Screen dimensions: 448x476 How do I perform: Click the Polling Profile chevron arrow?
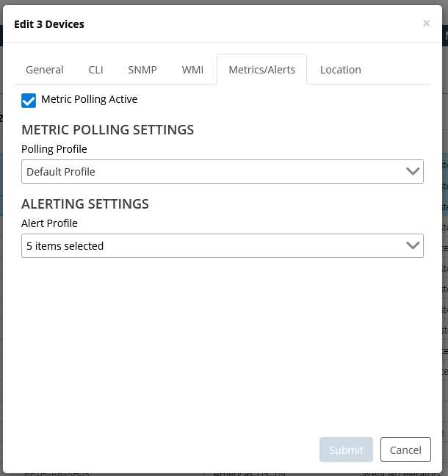coord(413,172)
